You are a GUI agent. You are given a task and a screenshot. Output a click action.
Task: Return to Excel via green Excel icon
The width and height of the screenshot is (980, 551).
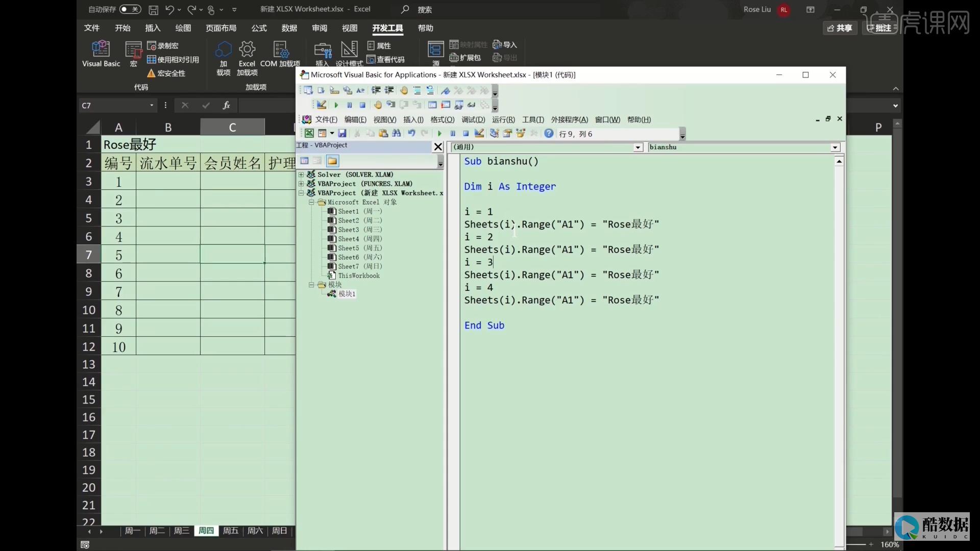click(309, 134)
